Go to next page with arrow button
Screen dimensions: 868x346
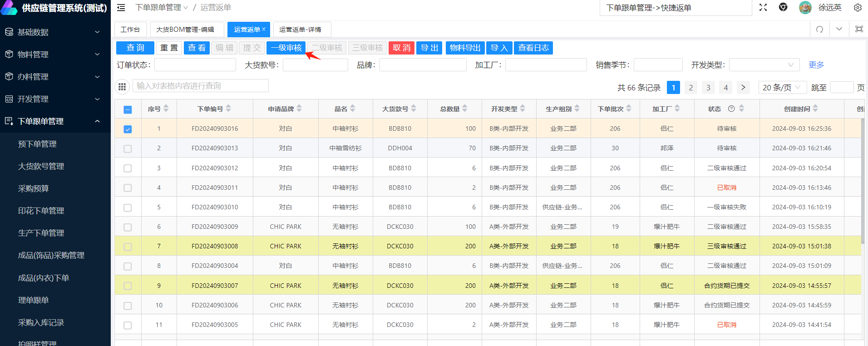(743, 88)
